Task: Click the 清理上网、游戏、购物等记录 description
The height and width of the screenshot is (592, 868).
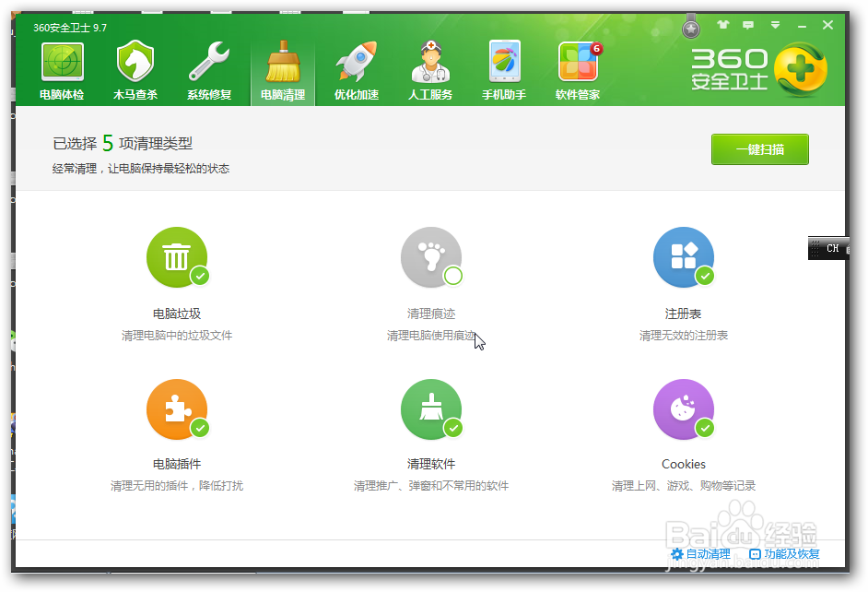Action: tap(684, 486)
